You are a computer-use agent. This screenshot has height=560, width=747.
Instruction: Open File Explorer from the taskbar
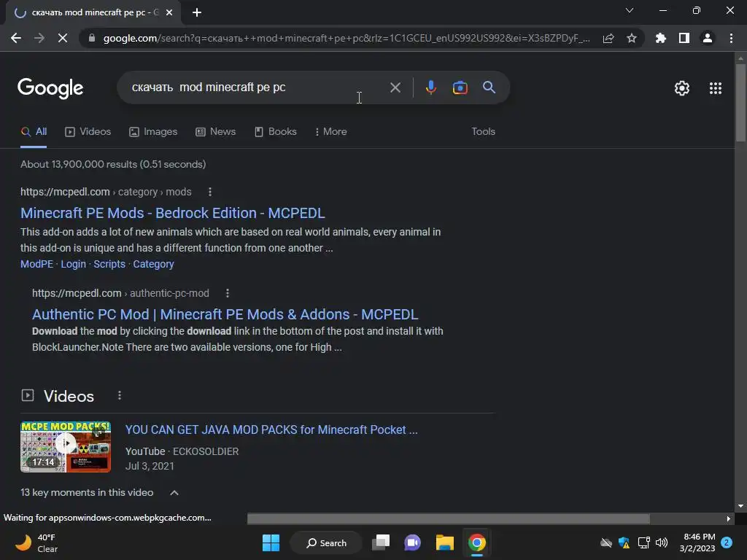(x=444, y=542)
